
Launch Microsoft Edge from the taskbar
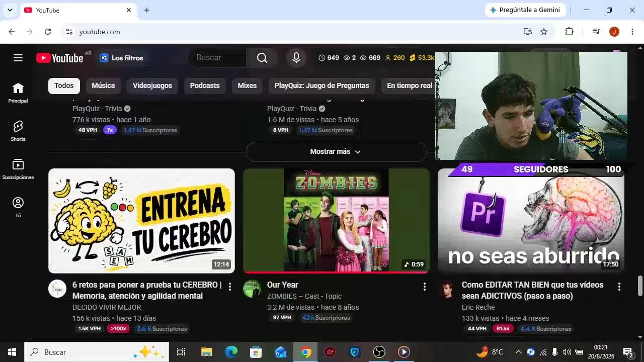[231, 352]
